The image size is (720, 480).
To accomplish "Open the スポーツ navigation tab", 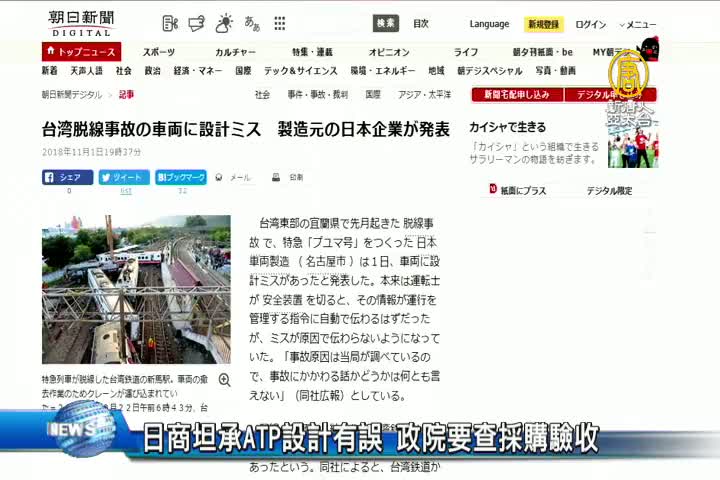I will tap(158, 52).
